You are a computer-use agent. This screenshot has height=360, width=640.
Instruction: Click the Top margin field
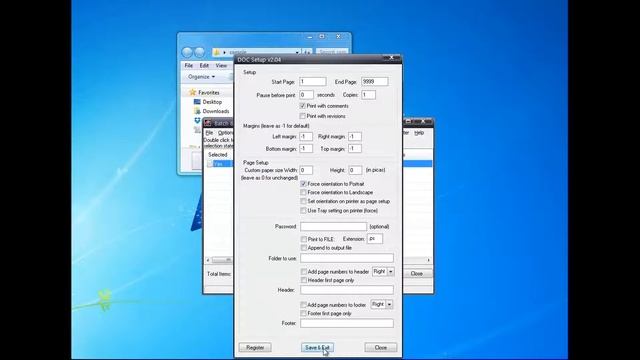pyautogui.click(x=355, y=149)
